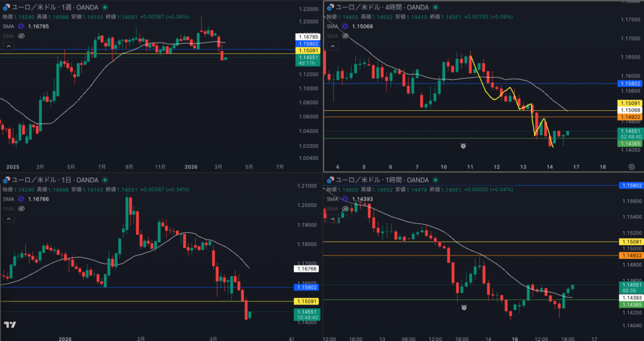Click the orange 1.14922 price label in 1-hour chart
Image resolution: width=644 pixels, height=341 pixels.
(x=630, y=255)
